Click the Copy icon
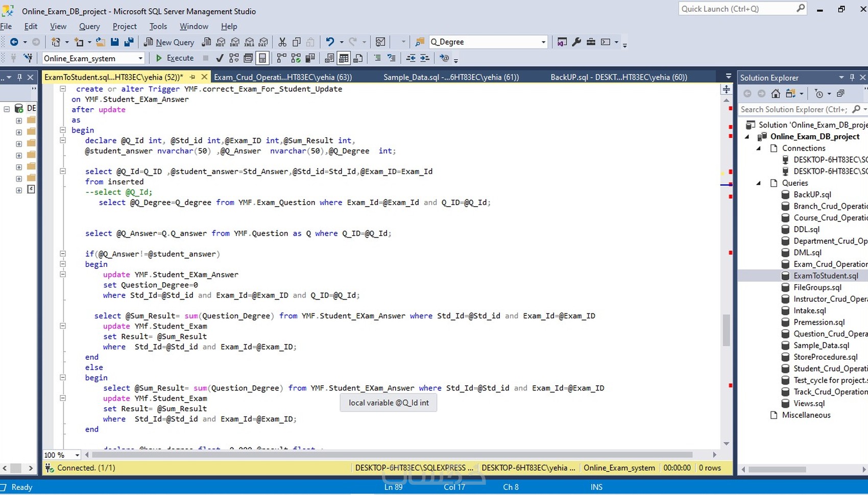868x495 pixels. [297, 42]
